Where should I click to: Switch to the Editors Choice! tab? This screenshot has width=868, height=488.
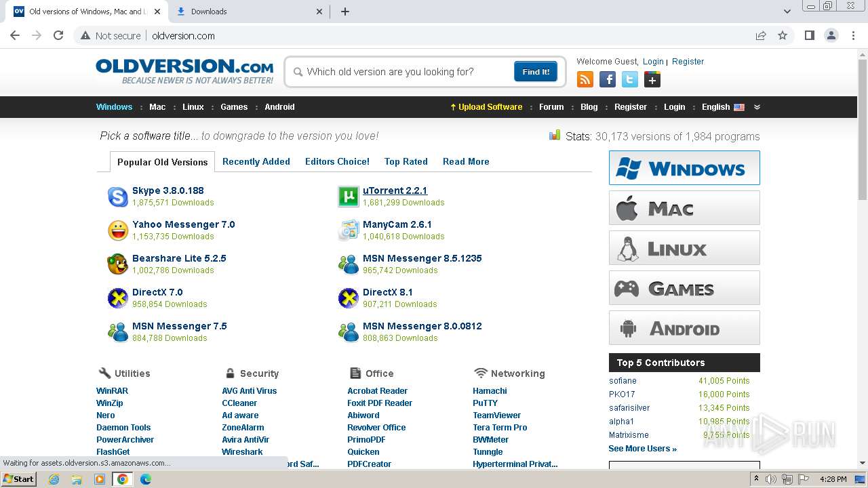[337, 161]
